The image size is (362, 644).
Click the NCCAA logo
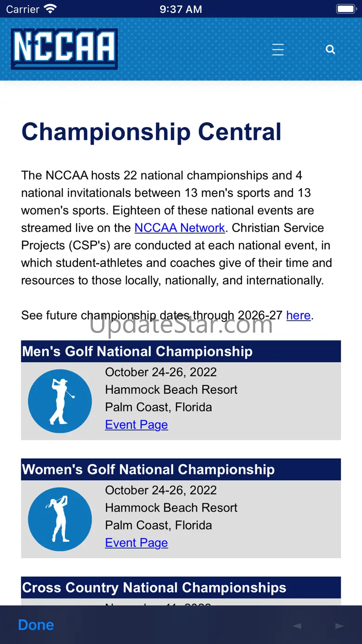click(x=65, y=49)
